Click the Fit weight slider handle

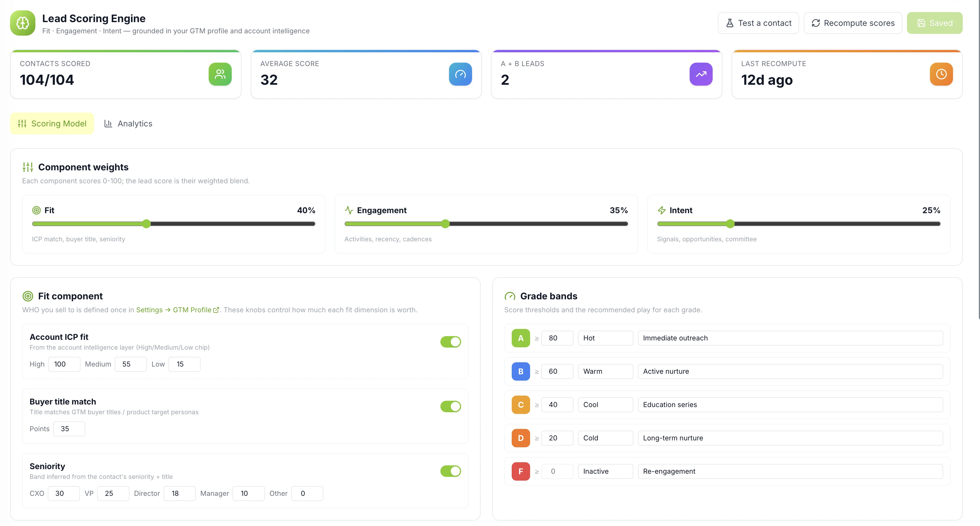point(146,224)
